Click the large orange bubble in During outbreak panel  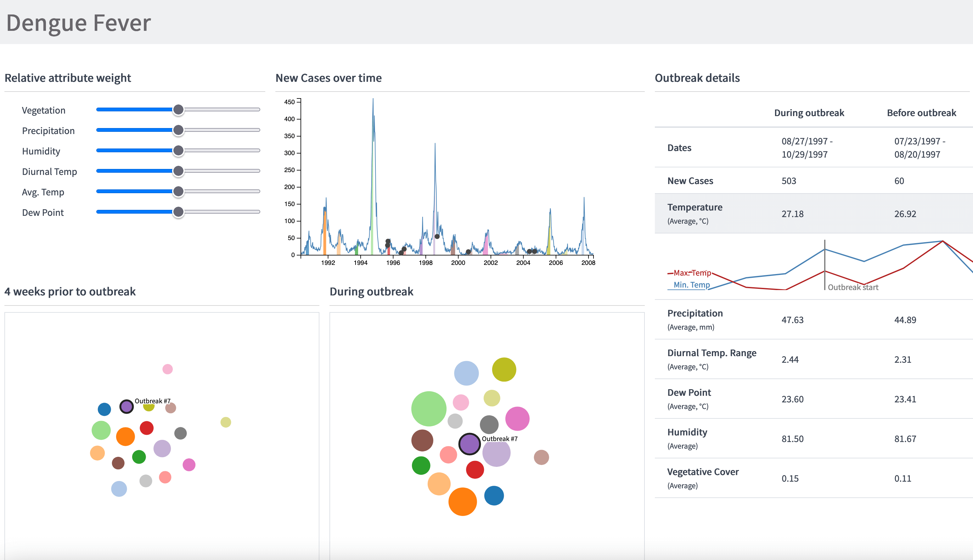[x=463, y=501]
